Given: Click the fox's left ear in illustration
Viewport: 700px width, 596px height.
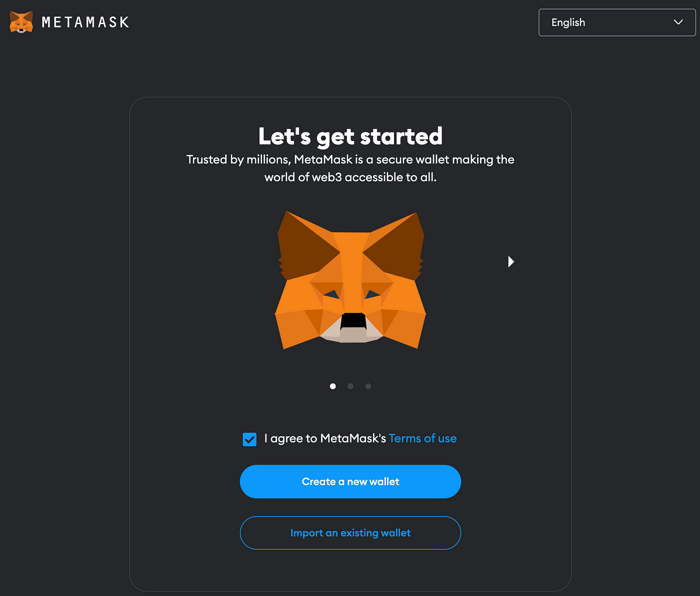Looking at the screenshot, I should click(x=306, y=245).
